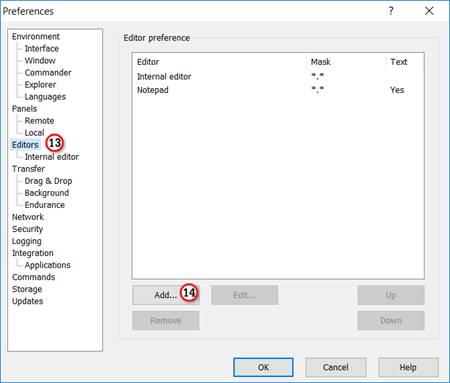Open Background transfer settings
This screenshot has height=383, width=450.
47,193
